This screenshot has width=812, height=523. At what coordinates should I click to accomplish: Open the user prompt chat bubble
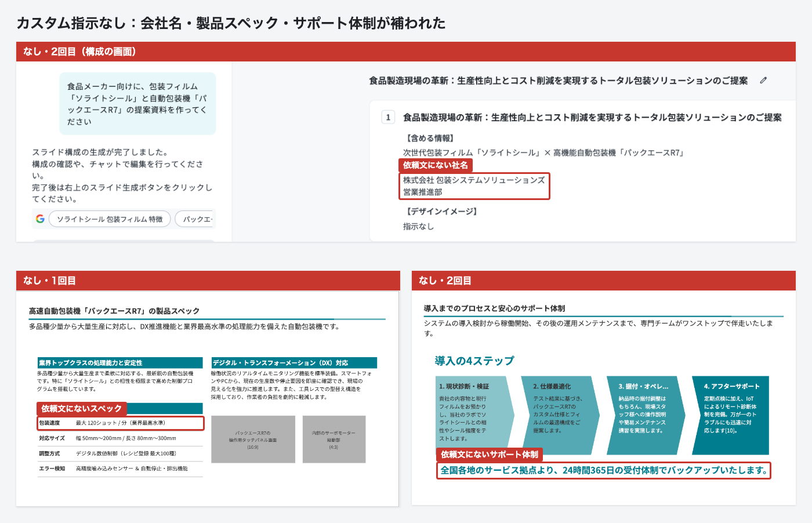click(x=138, y=104)
